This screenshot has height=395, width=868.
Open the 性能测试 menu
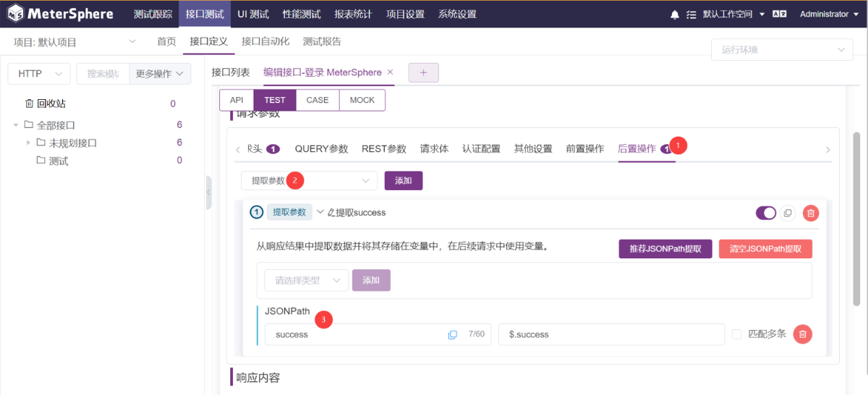pyautogui.click(x=302, y=14)
